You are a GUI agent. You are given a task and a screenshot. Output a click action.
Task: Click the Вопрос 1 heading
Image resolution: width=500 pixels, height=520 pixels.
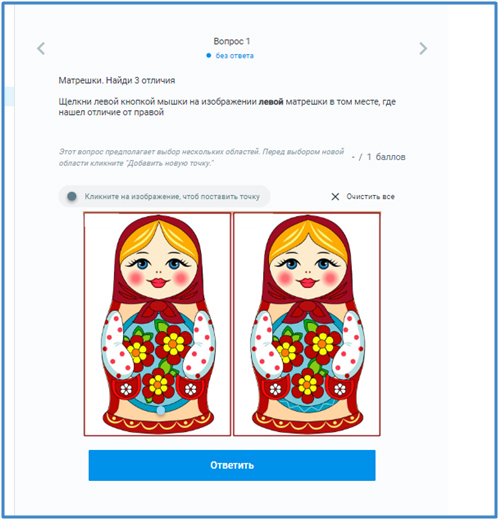232,41
